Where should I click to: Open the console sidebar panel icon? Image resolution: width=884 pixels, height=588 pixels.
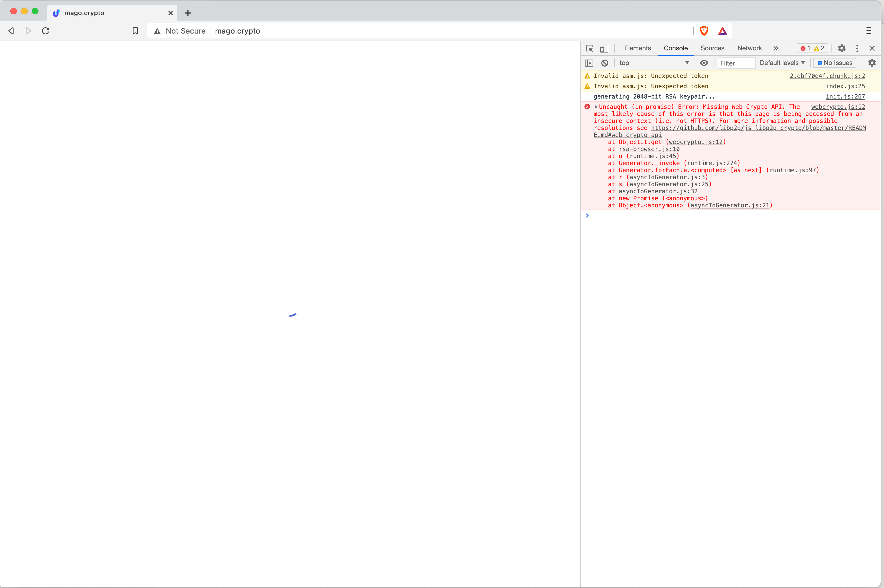click(x=589, y=63)
